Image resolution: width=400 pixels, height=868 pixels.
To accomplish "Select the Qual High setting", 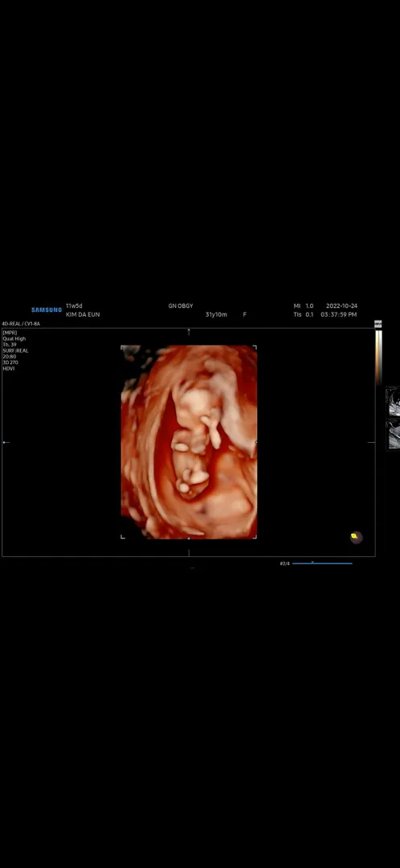I will point(14,339).
